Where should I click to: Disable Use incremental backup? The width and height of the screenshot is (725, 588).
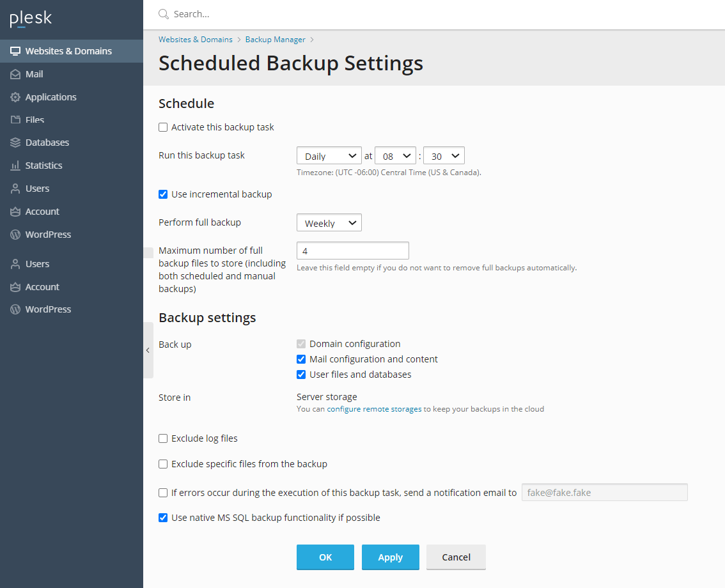point(162,194)
